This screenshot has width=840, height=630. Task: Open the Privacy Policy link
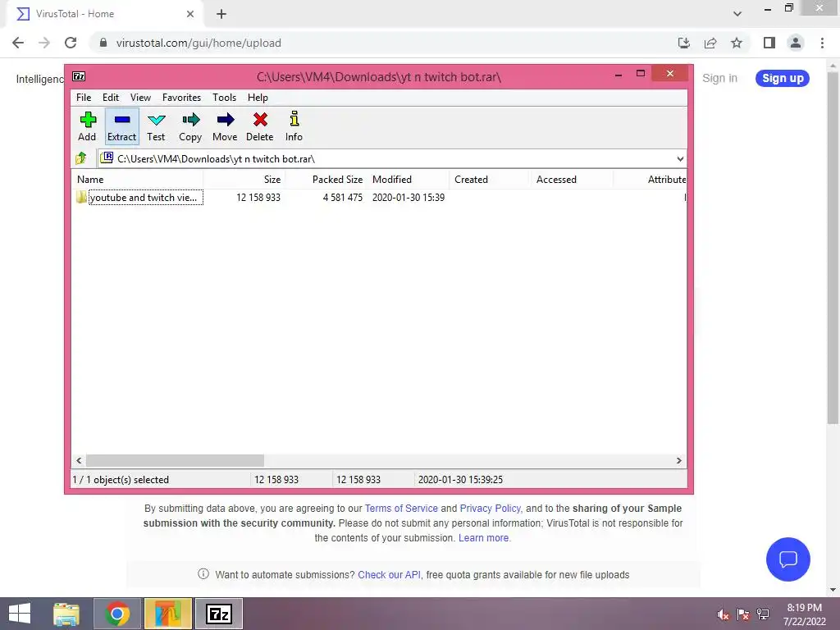click(x=491, y=509)
